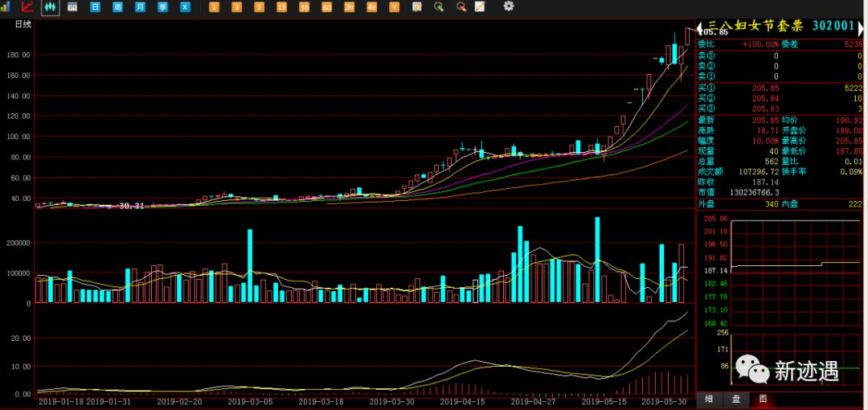Click the 38.31 low price marker on chart
868x410 pixels.
coord(131,206)
